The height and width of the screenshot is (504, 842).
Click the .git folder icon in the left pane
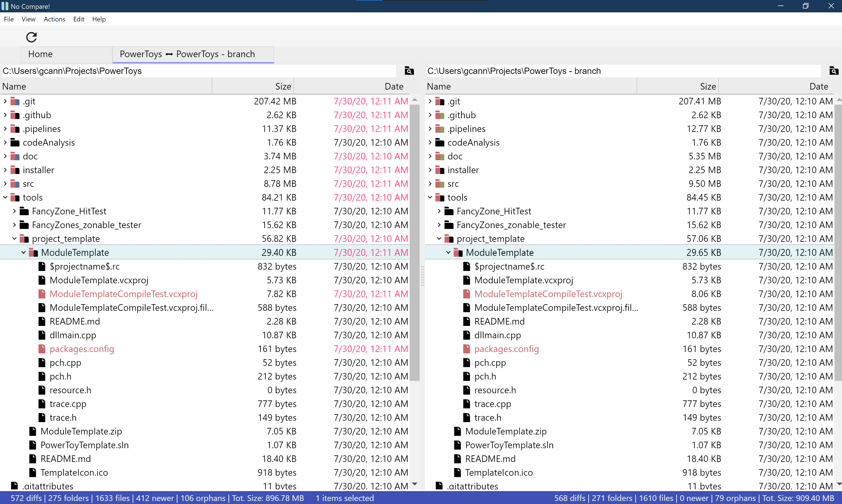pyautogui.click(x=14, y=101)
